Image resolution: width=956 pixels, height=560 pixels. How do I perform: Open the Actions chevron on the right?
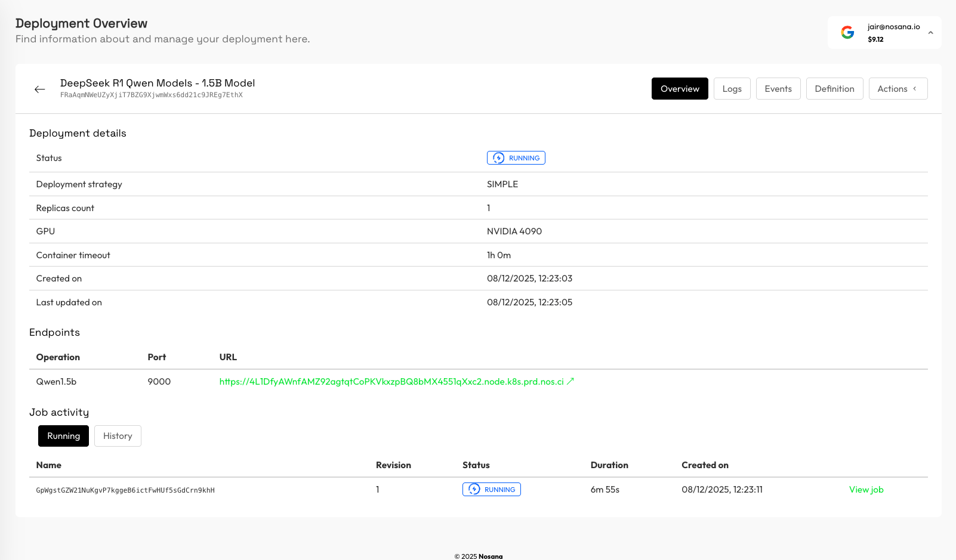point(915,88)
